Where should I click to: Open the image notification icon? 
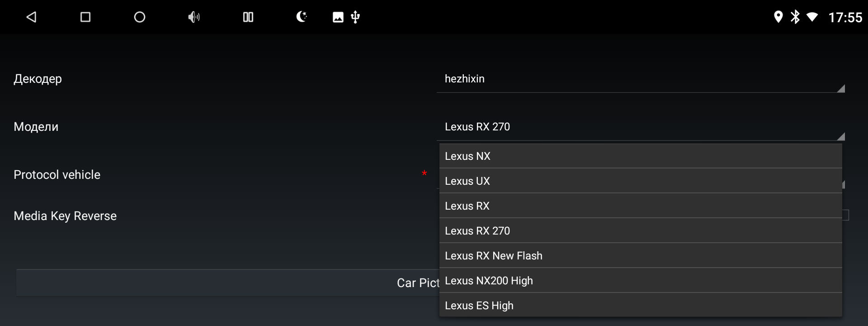(x=338, y=17)
